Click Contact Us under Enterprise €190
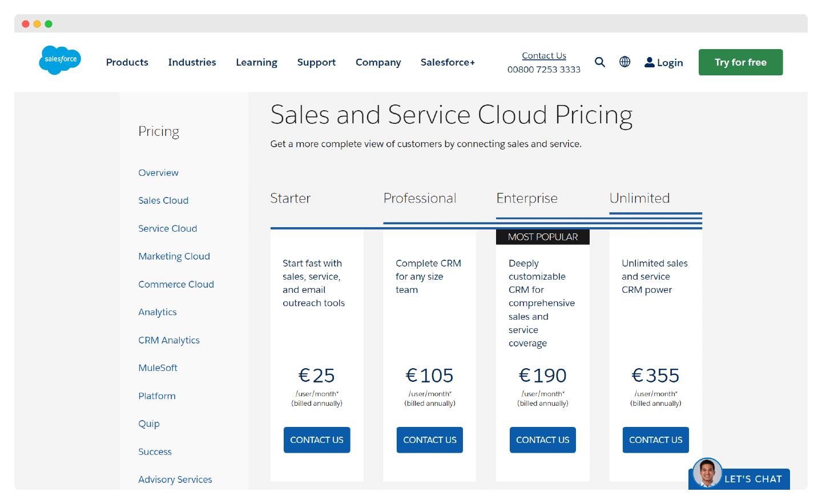 pos(543,440)
